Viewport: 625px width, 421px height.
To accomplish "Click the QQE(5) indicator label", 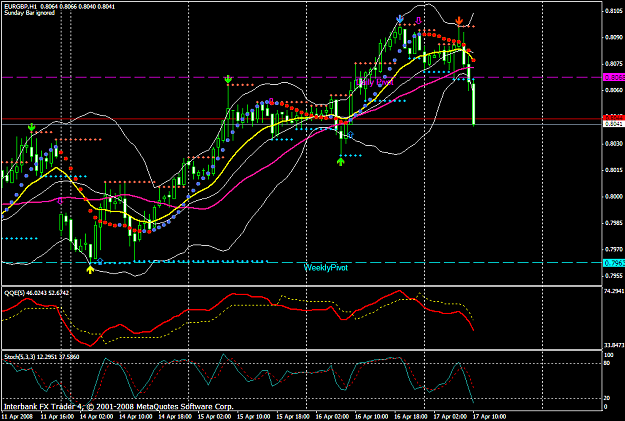I will [14, 293].
